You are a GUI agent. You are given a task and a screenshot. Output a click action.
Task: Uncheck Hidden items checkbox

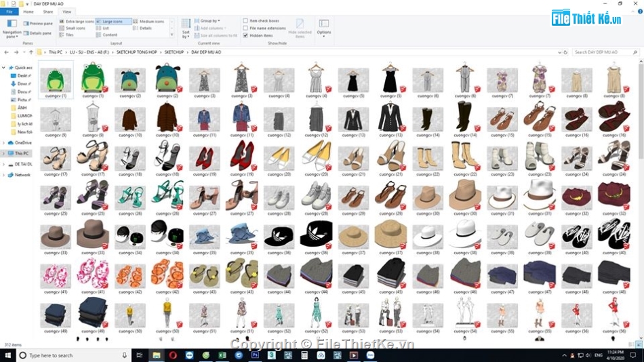click(x=245, y=35)
